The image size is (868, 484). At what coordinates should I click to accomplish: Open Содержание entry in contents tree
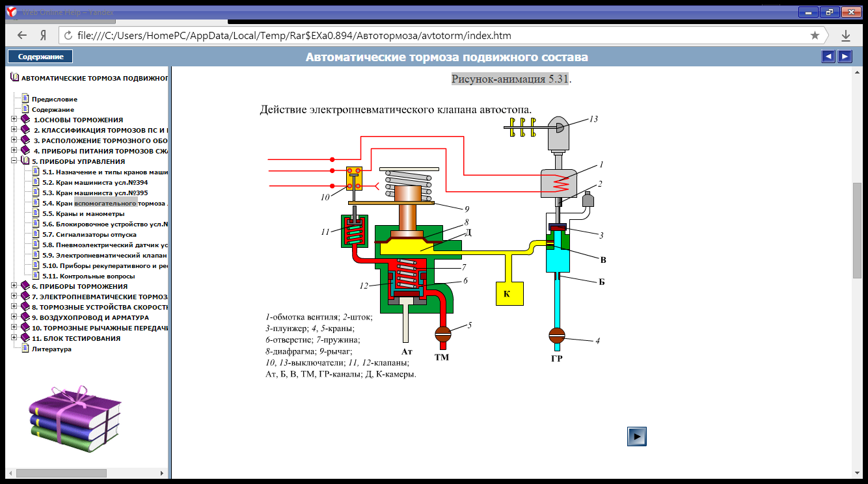[x=53, y=110]
